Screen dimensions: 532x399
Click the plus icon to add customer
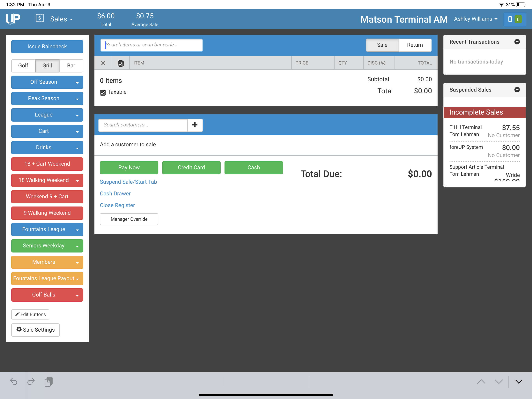pyautogui.click(x=195, y=125)
